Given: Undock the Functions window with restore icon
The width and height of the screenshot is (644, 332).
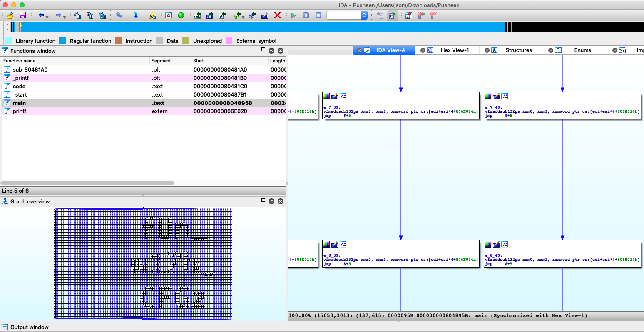Looking at the screenshot, I should click(271, 51).
